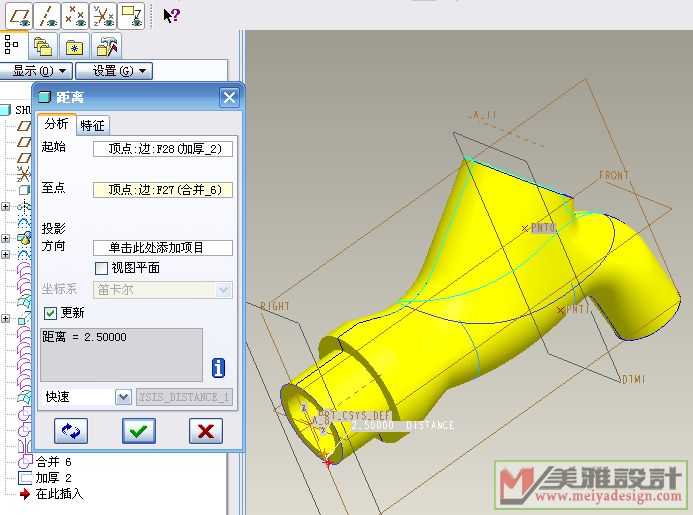Image resolution: width=693 pixels, height=515 pixels.
Task: Open the favorites folder navigator tab
Action: pos(74,46)
